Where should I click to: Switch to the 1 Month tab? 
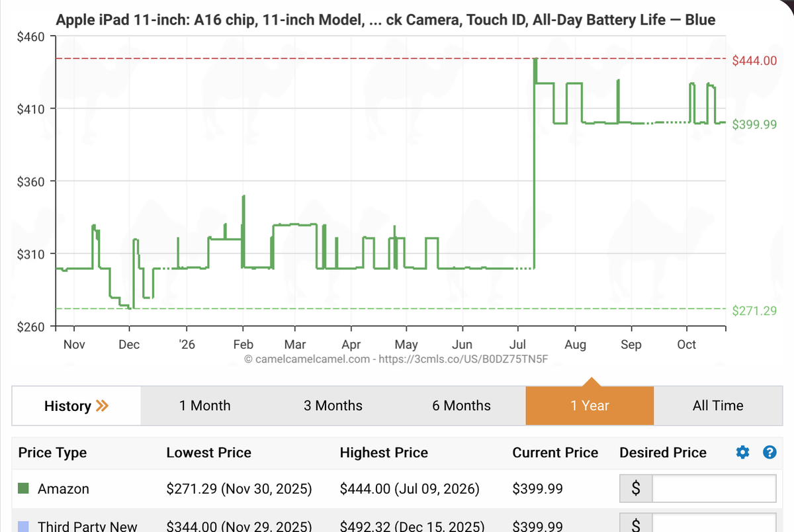205,406
